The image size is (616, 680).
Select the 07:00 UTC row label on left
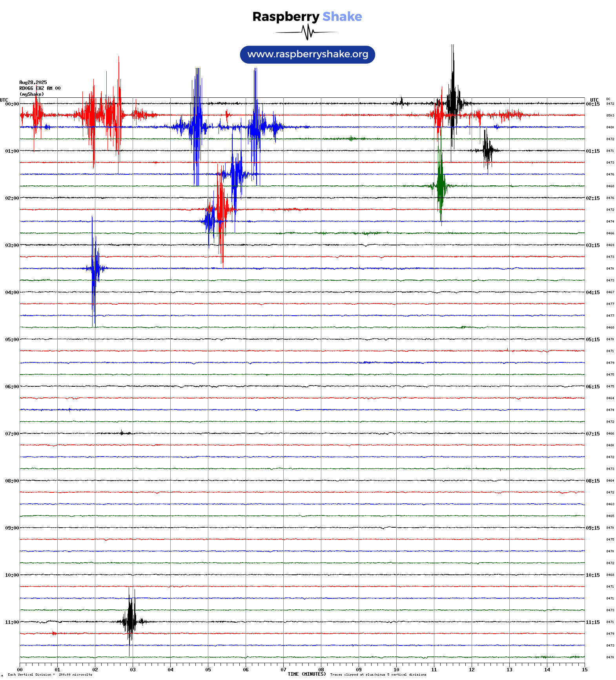[x=12, y=434]
